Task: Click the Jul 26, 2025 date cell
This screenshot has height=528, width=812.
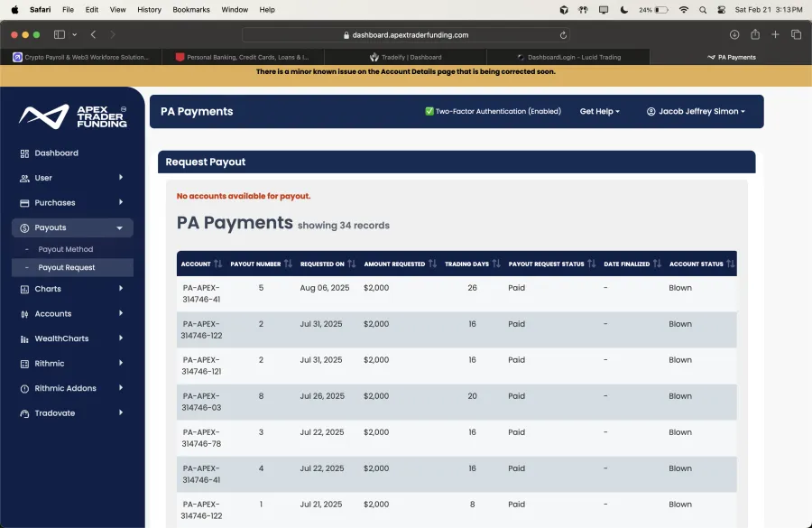Action: 322,396
